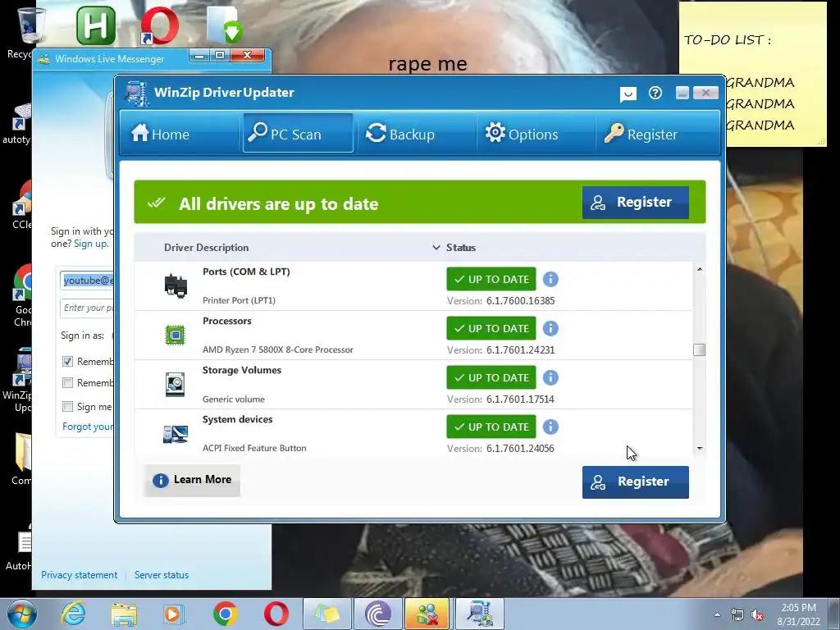The image size is (840, 630).
Task: Open Server status link in Messenger
Action: [x=162, y=575]
